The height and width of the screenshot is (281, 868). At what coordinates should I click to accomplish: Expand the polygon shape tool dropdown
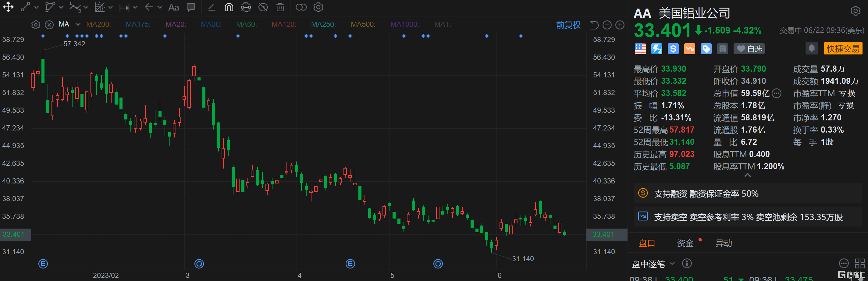pyautogui.click(x=61, y=7)
